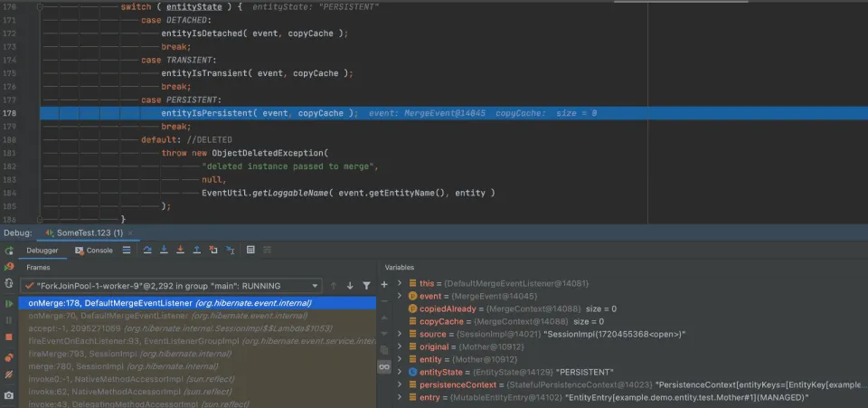This screenshot has width=868, height=408.
Task: Click ObjectDeletedException on line 181
Action: [x=268, y=153]
